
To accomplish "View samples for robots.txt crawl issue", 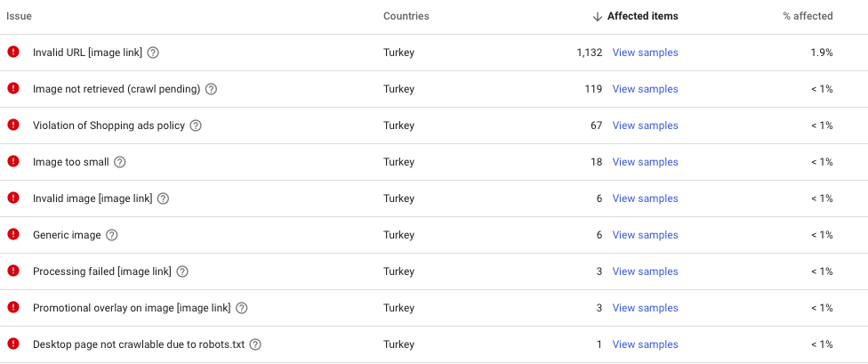I will 645,344.
